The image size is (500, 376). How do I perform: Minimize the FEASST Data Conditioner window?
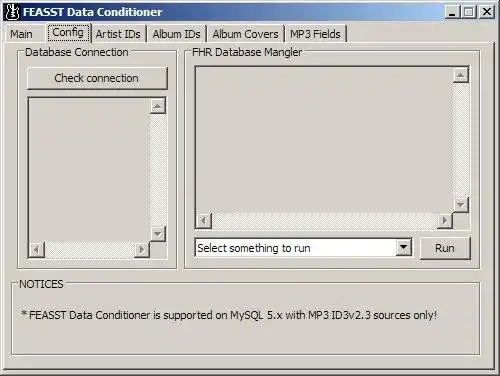tap(452, 12)
